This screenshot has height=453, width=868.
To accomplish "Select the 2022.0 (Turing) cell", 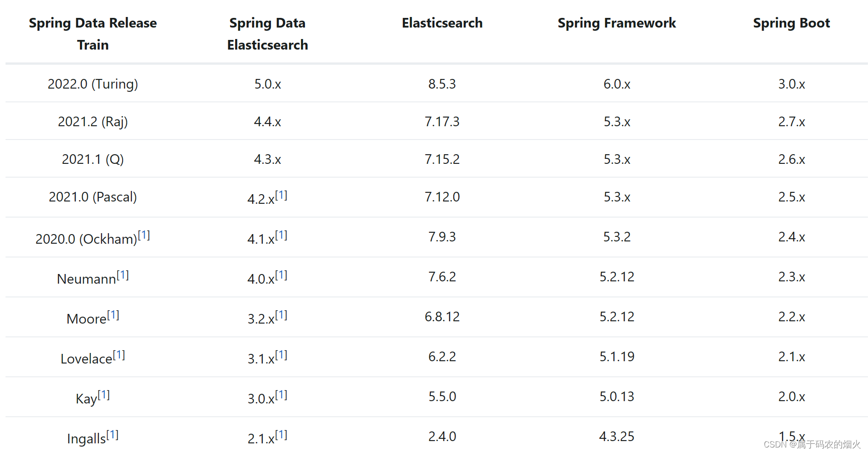I will click(93, 84).
